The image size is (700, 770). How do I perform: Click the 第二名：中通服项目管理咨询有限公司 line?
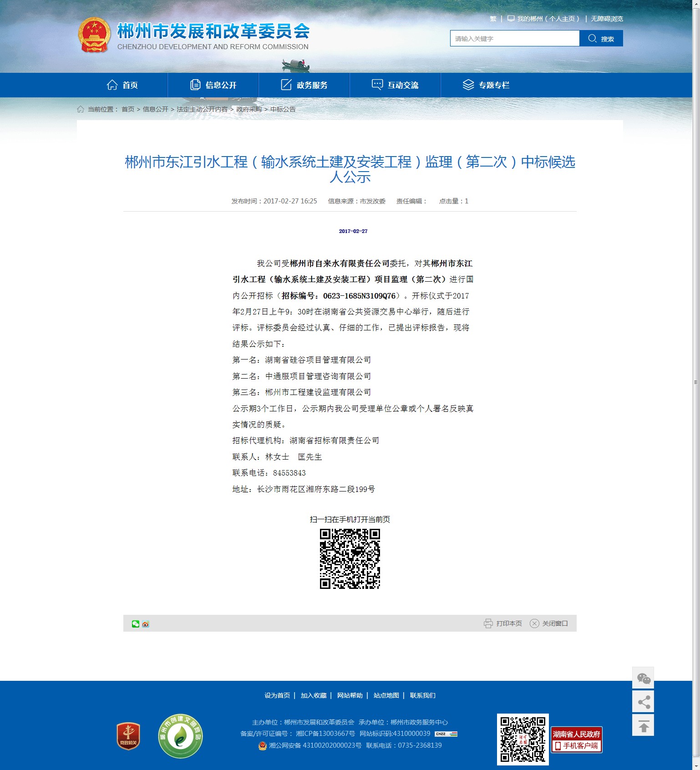pyautogui.click(x=302, y=376)
